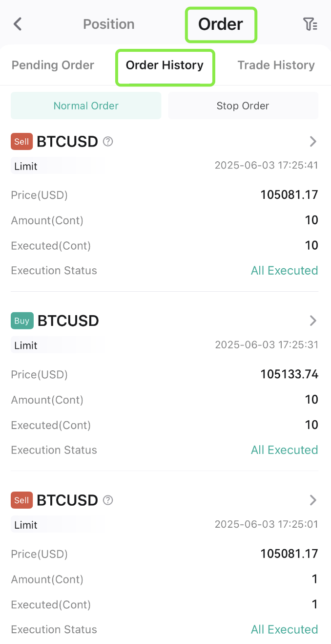Viewport: 331px width, 644px height.
Task: Click the back arrow to go back
Action: coord(18,23)
